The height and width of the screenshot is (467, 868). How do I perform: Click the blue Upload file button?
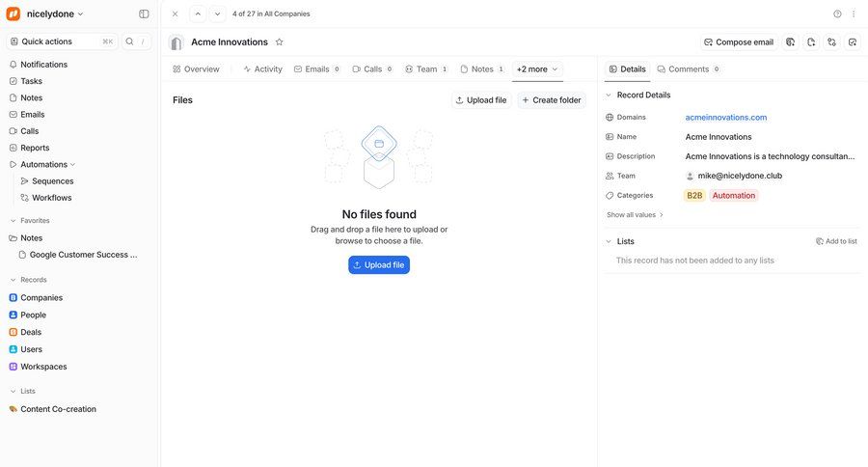point(379,264)
